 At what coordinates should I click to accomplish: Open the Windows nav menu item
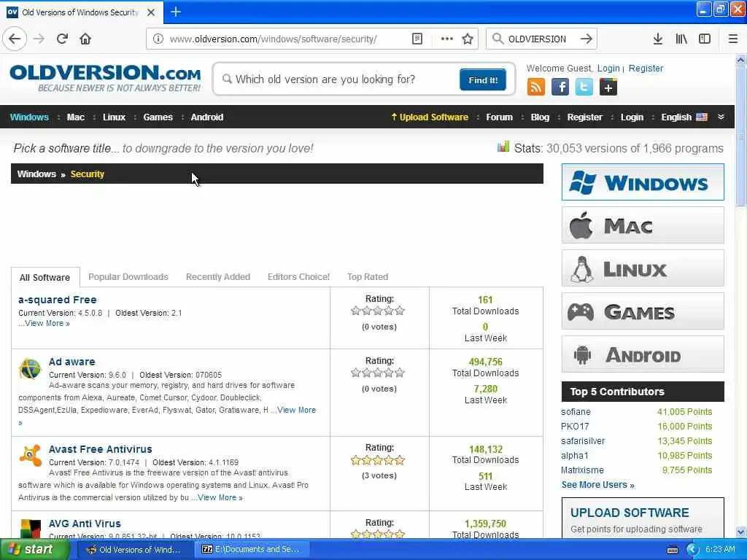pos(29,117)
